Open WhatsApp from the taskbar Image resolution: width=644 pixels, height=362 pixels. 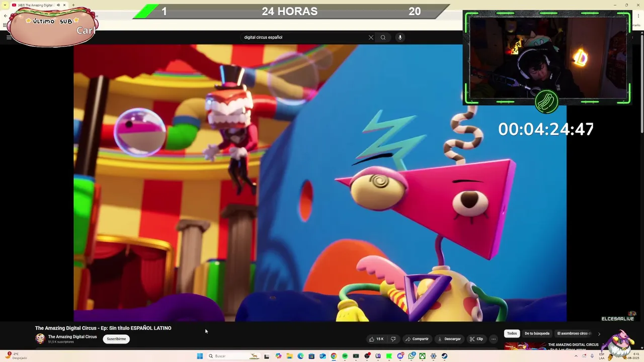[x=412, y=356]
